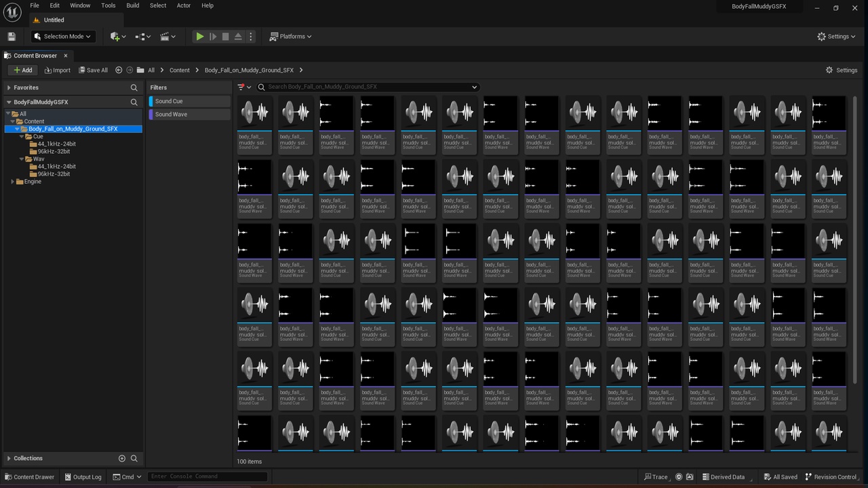Open Content Browser Settings button
Image resolution: width=868 pixels, height=488 pixels.
coord(842,70)
